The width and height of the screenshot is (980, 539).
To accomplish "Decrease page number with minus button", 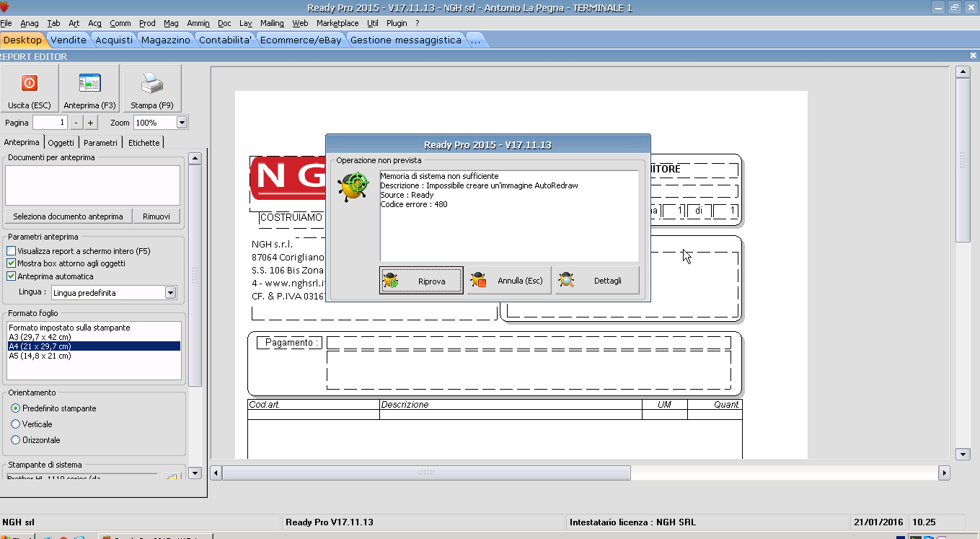I will click(x=77, y=123).
